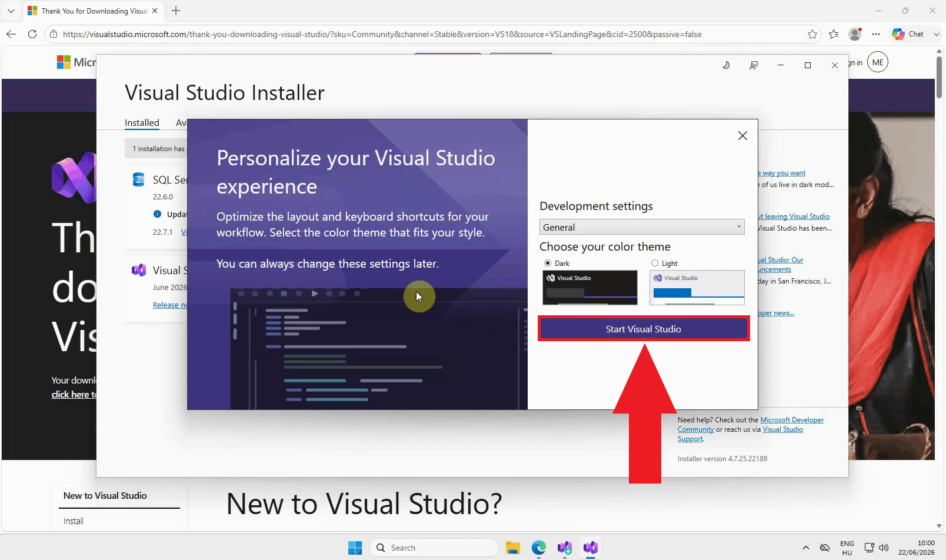The height and width of the screenshot is (560, 946).
Task: Select the Light color theme radio
Action: [655, 263]
